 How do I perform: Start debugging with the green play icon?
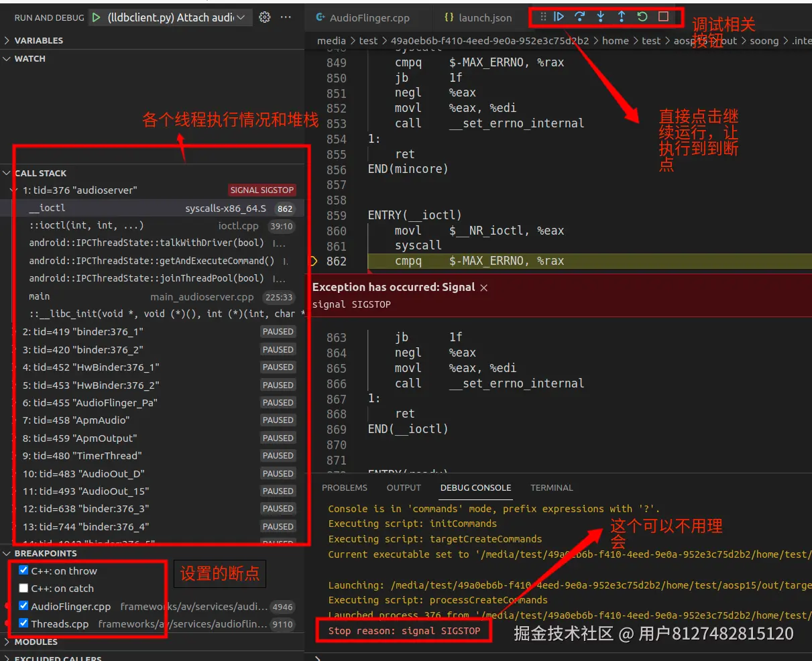(x=97, y=17)
